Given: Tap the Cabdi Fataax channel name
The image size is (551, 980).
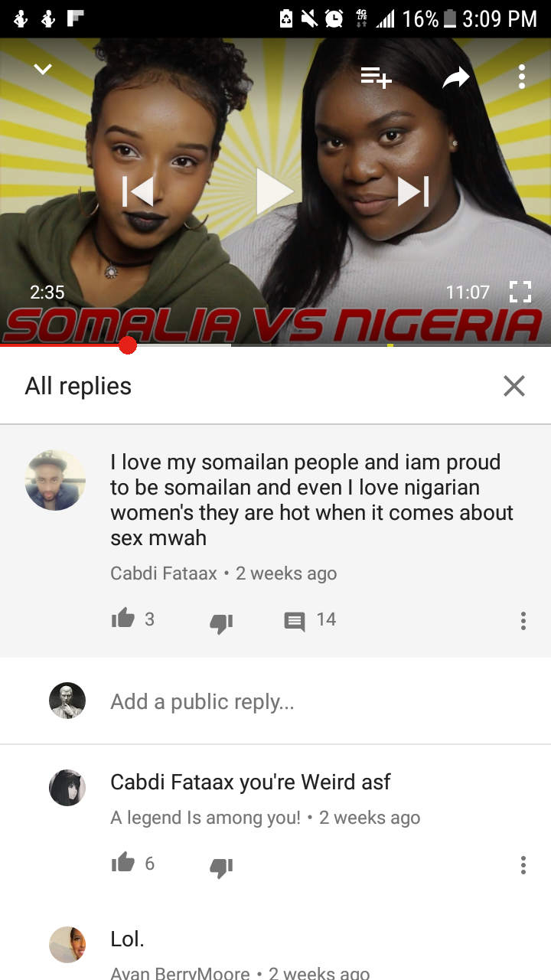Looking at the screenshot, I should coord(164,573).
